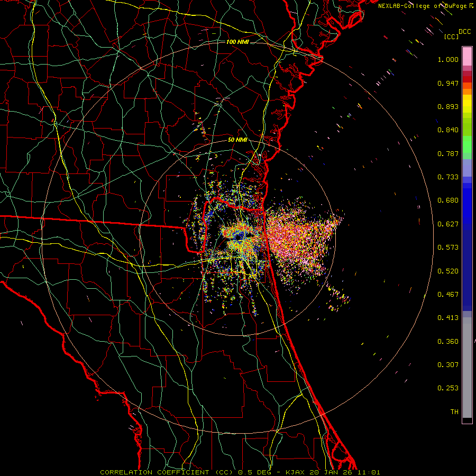This screenshot has width=476, height=476.
Task: Click the 0.733 scale label
Action: pyautogui.click(x=448, y=177)
